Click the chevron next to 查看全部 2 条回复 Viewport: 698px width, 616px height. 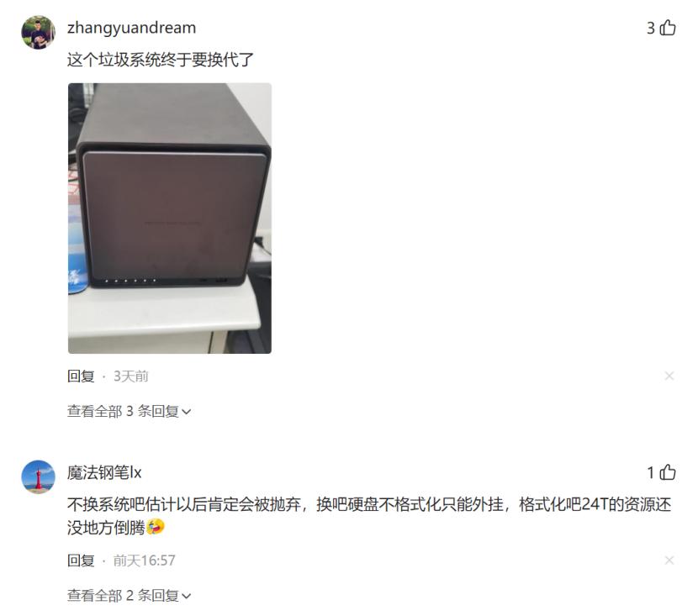187,596
